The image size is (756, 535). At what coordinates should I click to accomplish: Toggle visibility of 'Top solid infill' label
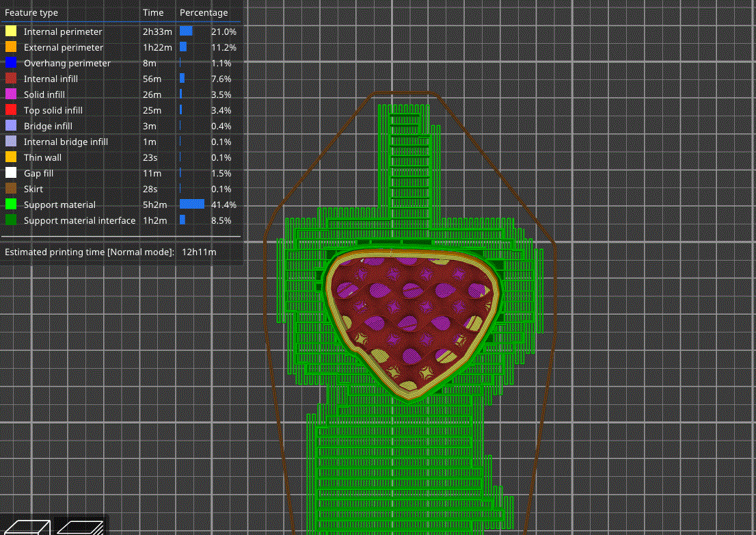pyautogui.click(x=53, y=110)
